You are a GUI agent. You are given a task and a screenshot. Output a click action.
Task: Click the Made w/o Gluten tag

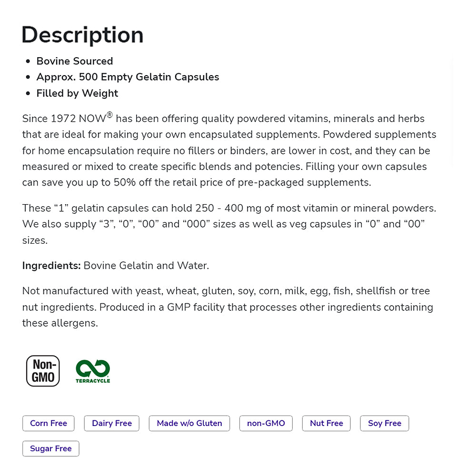pyautogui.click(x=189, y=423)
